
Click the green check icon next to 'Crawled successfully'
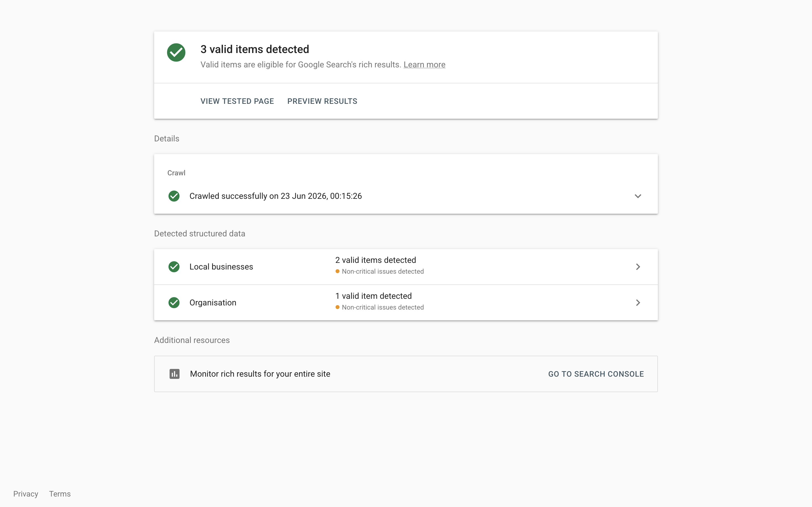(x=174, y=196)
